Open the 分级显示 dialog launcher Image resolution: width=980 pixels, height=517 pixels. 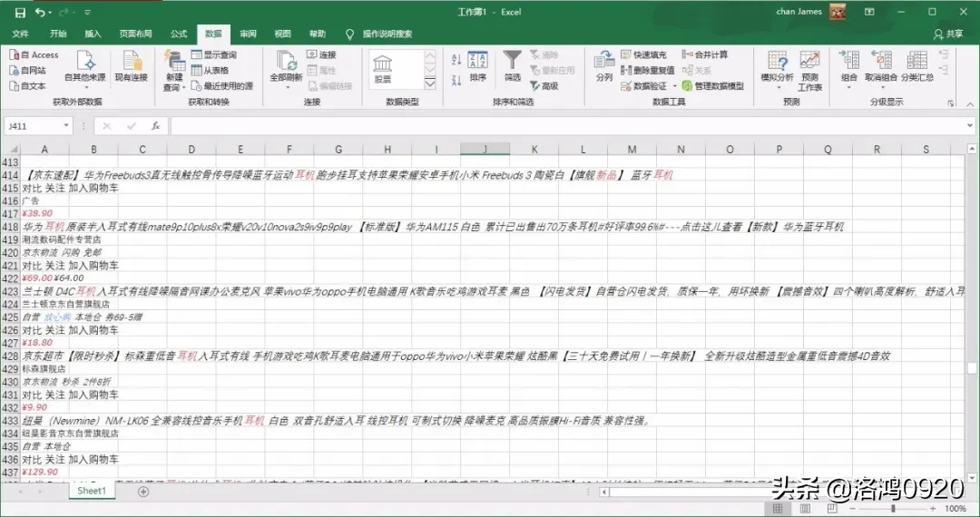pos(950,103)
